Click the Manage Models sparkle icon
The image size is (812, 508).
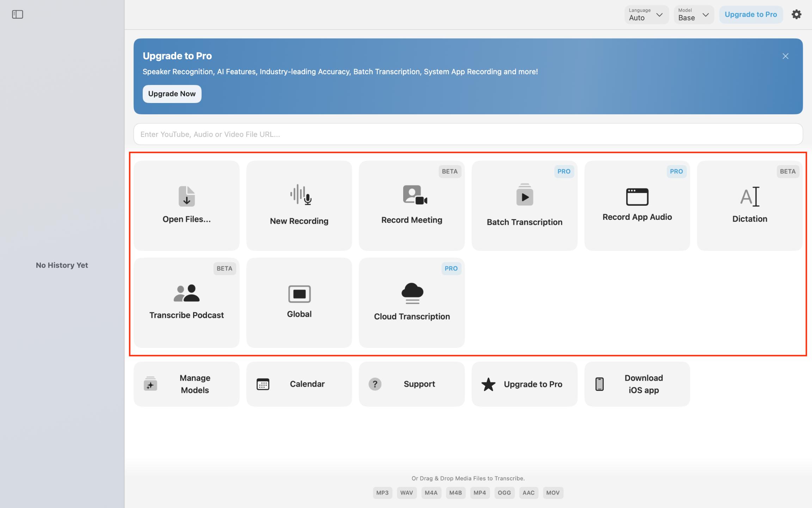[150, 384]
